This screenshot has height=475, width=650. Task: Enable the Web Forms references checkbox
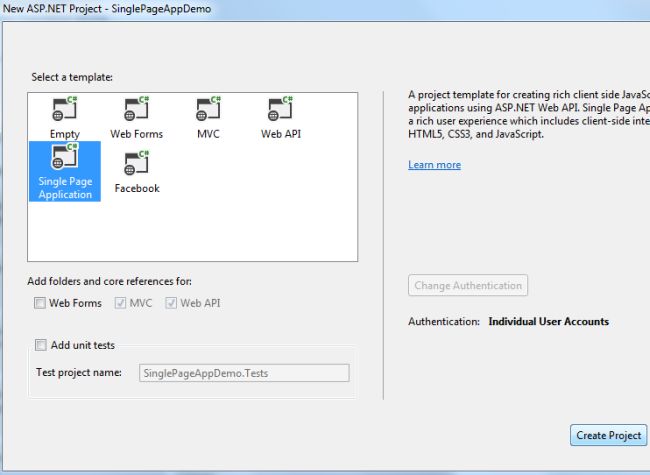point(40,303)
